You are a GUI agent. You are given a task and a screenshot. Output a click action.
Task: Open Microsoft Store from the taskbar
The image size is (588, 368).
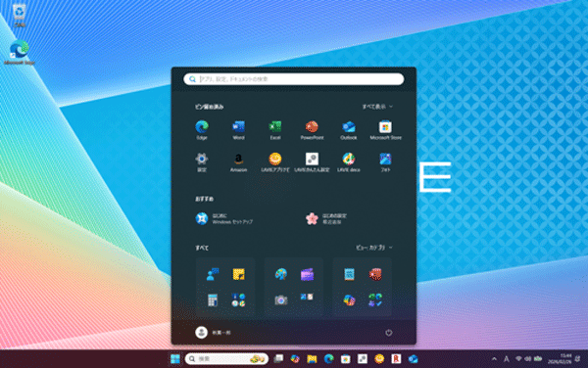[346, 358]
